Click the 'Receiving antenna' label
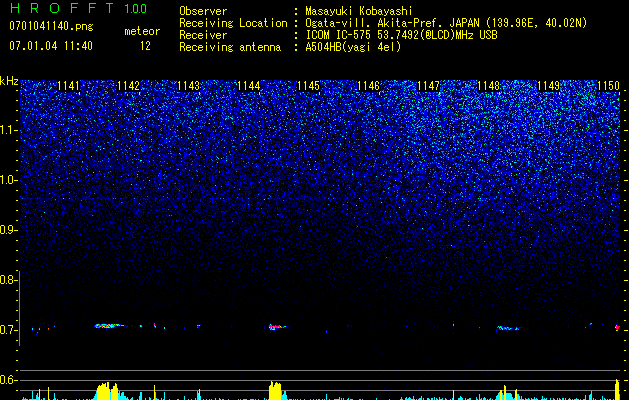Screen dimensions: 629x400 click(x=230, y=47)
